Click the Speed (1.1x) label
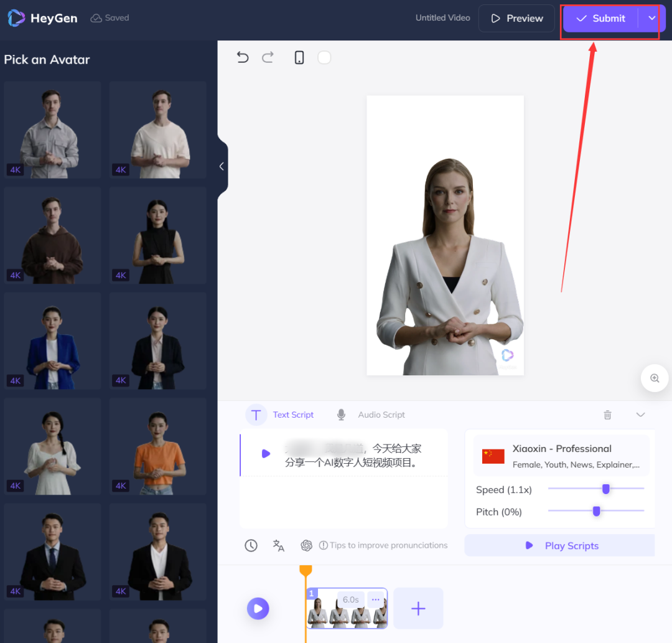This screenshot has height=643, width=672. click(503, 489)
